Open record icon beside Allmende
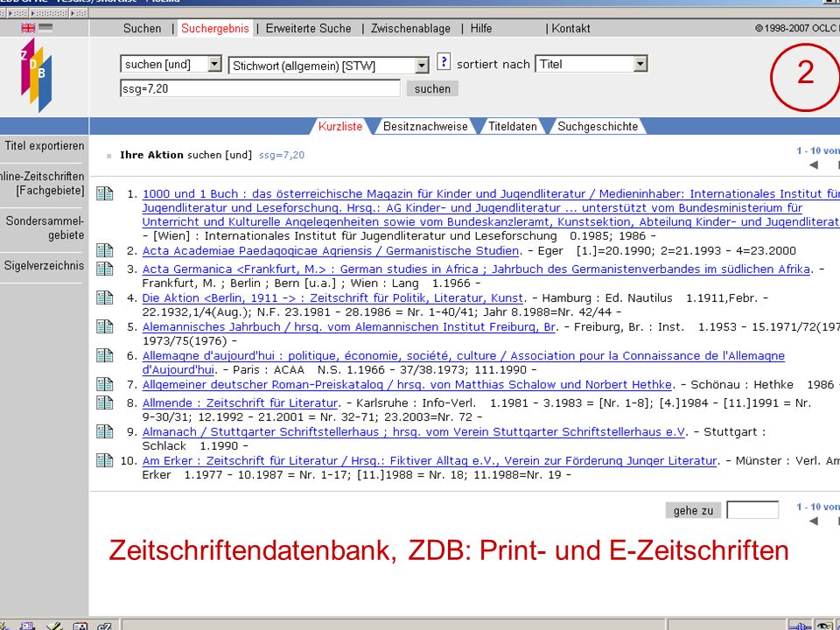This screenshot has height=630, width=840. pyautogui.click(x=104, y=402)
